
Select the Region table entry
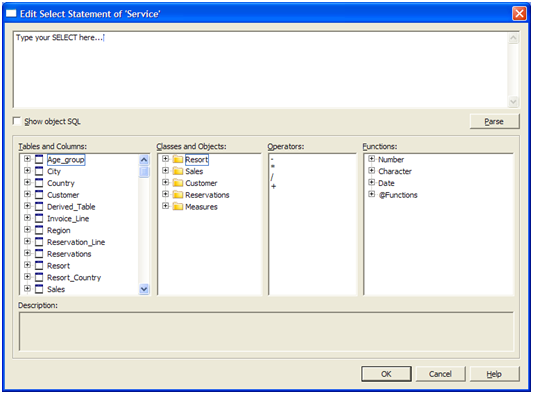[x=58, y=230]
